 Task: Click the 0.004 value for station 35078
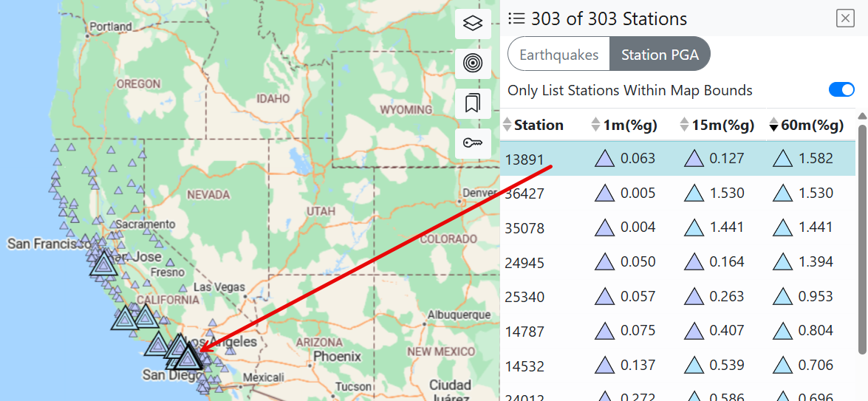point(638,227)
